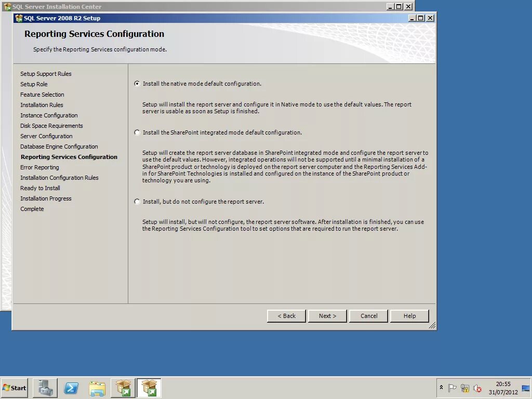532x399 pixels.
Task: Open Server Manager from taskbar
Action: click(45, 388)
